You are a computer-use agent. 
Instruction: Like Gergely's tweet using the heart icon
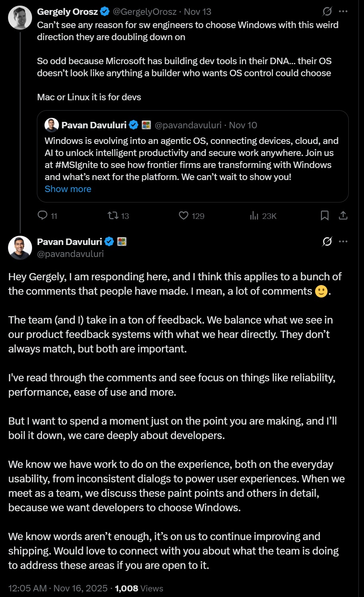[x=184, y=216]
